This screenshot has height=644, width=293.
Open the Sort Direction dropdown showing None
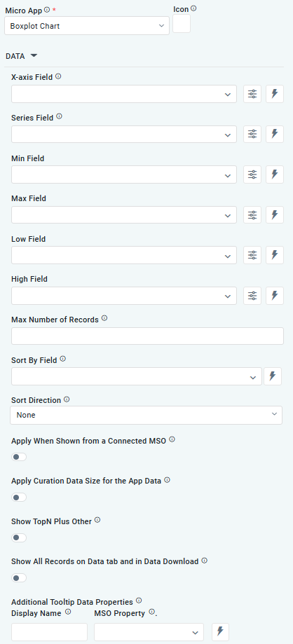146,415
